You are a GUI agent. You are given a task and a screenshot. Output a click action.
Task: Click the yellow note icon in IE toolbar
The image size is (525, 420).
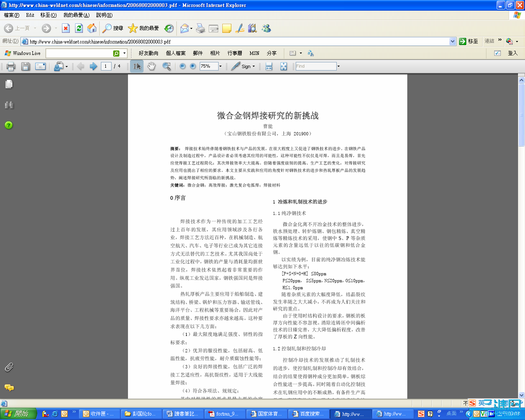pos(227,28)
